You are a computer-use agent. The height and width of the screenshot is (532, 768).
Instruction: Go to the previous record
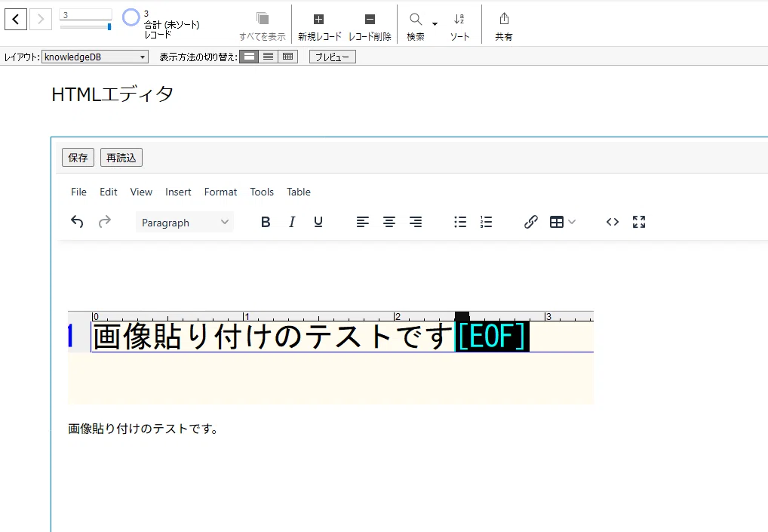click(16, 20)
